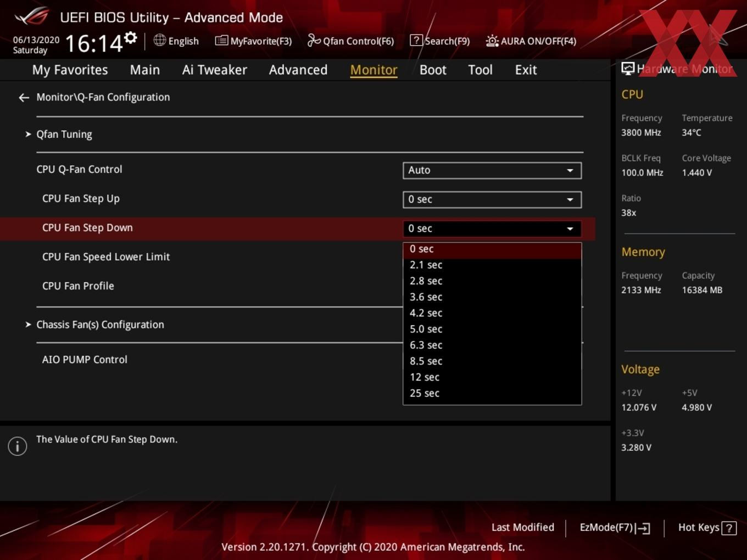Choose 5.0 sec option
Viewport: 747px width, 560px height.
pos(492,329)
